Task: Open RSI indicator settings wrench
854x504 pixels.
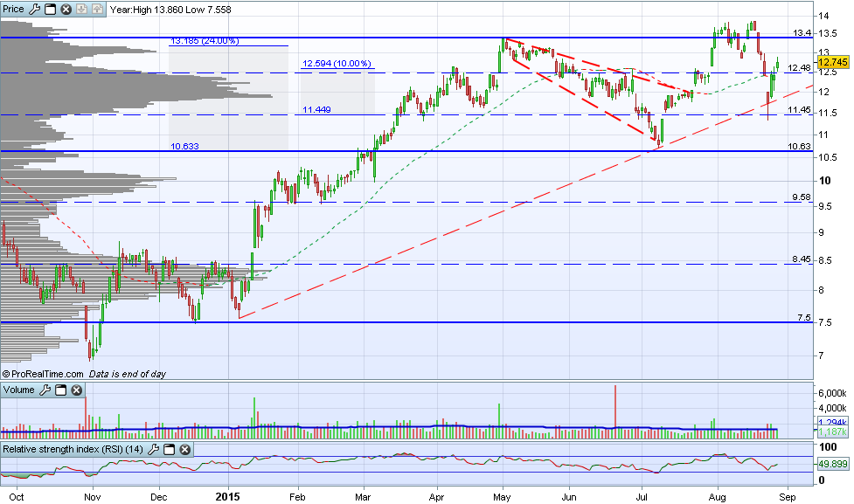Action: point(154,449)
